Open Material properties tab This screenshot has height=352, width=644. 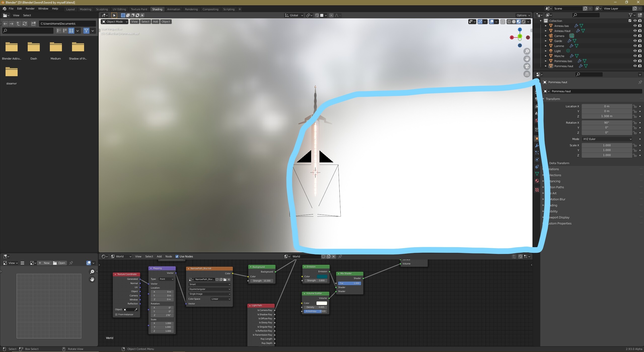click(537, 181)
